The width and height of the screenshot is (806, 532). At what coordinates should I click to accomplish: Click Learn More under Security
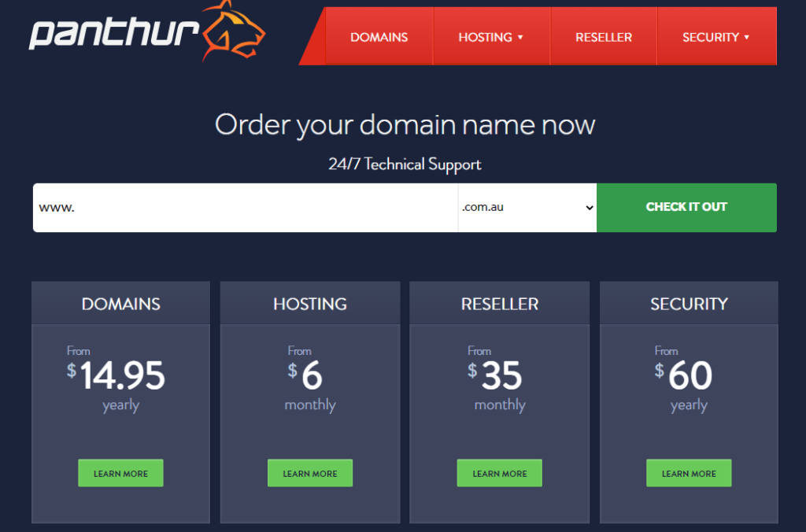pos(689,473)
